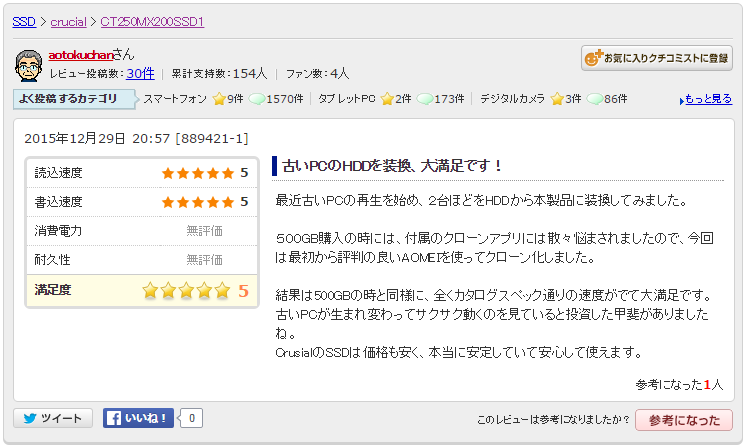746x448 pixels.
Task: Click お気に入りクチコミストに登録 button
Action: coord(657,58)
